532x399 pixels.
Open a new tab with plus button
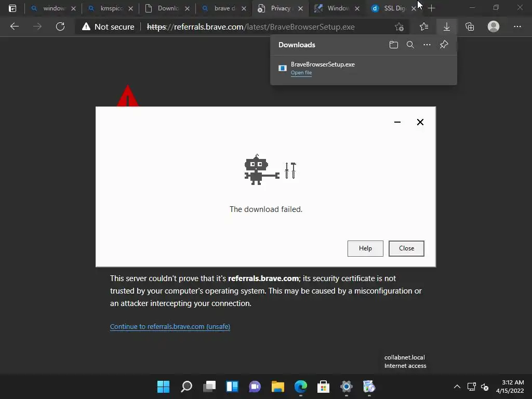431,8
